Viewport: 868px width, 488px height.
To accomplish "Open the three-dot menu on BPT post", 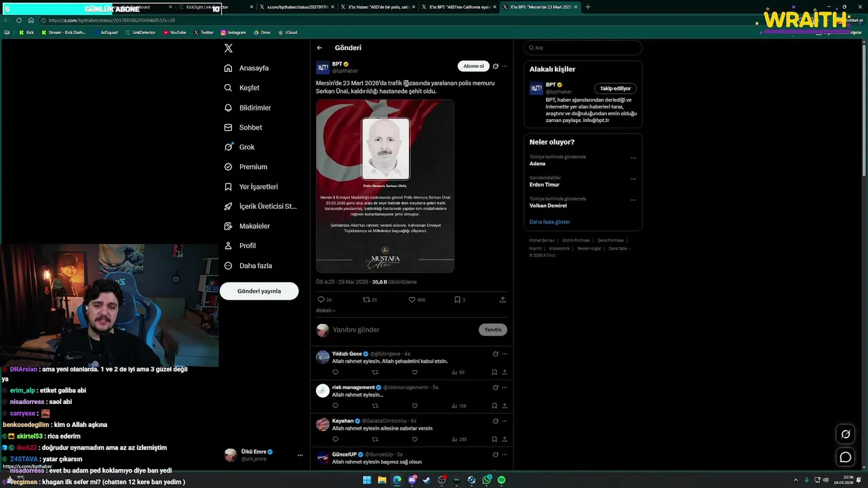I will (505, 66).
